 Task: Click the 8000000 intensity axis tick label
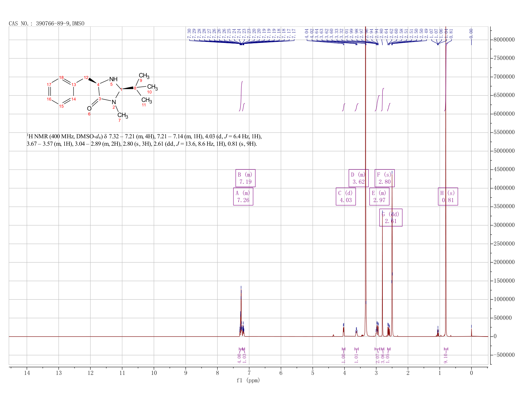[504, 40]
